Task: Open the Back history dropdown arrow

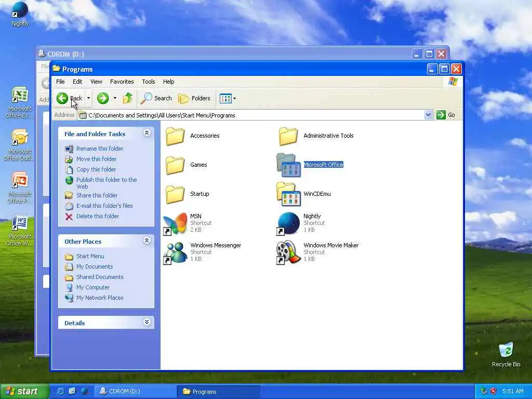Action: 88,98
